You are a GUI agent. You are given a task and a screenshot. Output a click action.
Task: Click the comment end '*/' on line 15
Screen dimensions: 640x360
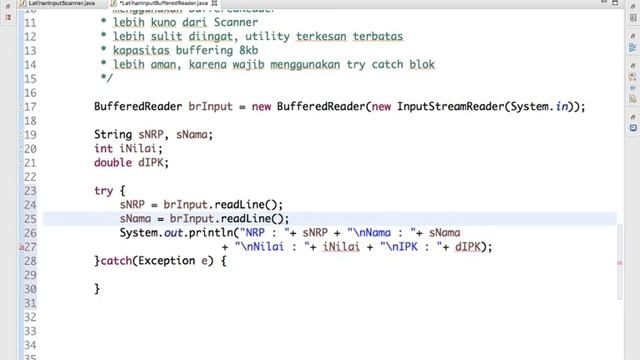(107, 78)
